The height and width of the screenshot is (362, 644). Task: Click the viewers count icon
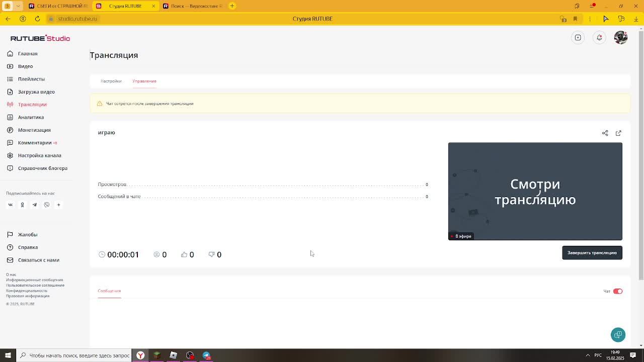156,254
